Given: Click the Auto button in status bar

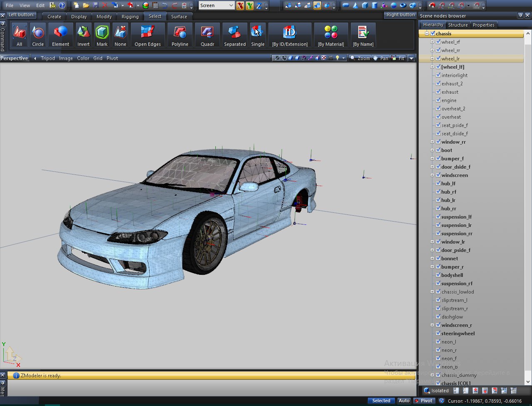Looking at the screenshot, I should point(404,401).
